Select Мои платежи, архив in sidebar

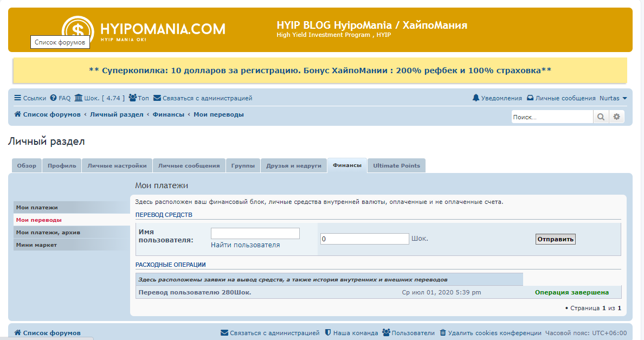tap(48, 232)
